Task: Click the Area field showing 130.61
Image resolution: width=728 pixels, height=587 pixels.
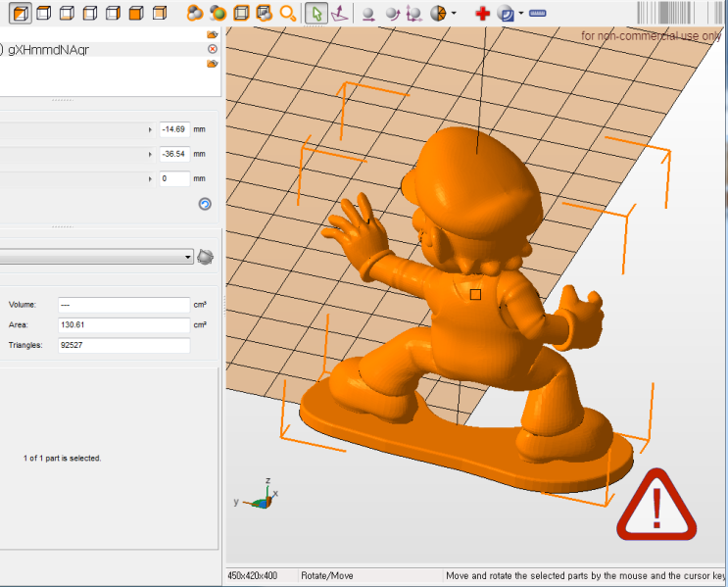Action: (x=124, y=325)
